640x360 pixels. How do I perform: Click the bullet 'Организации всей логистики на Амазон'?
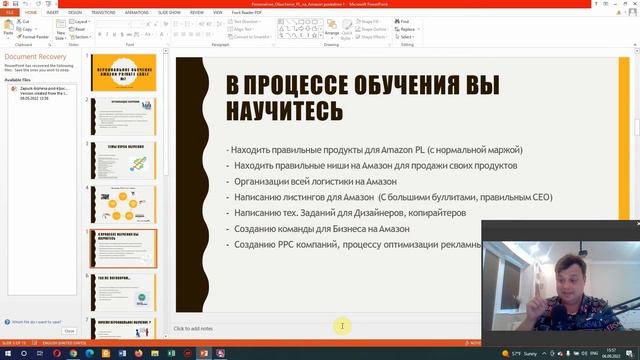coord(315,182)
